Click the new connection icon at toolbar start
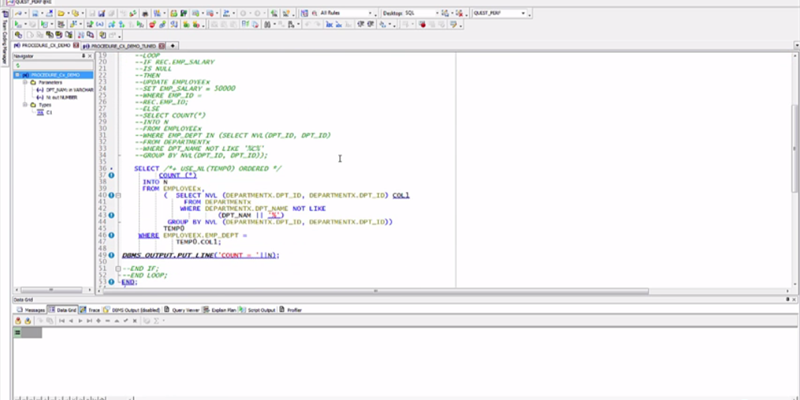This screenshot has width=800, height=400. (x=18, y=13)
